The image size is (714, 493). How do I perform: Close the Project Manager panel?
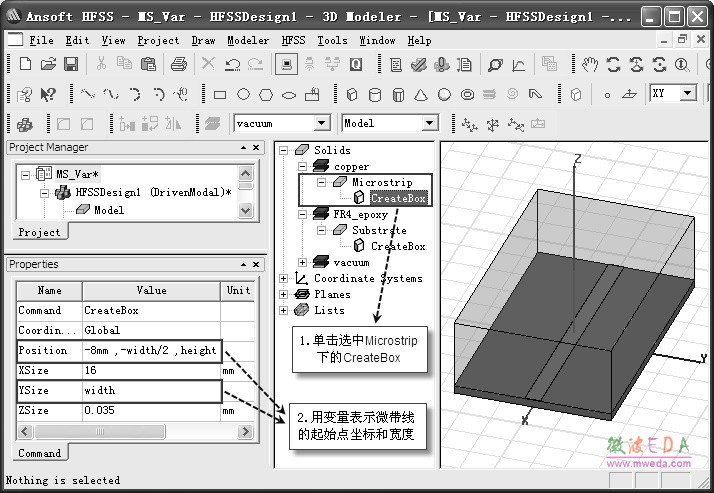click(x=256, y=147)
